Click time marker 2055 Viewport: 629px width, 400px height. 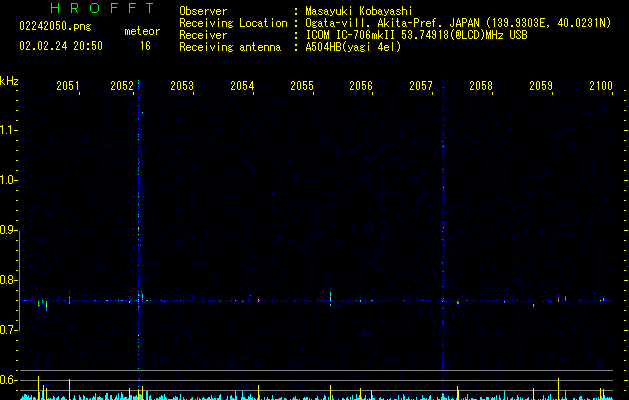[x=302, y=85]
